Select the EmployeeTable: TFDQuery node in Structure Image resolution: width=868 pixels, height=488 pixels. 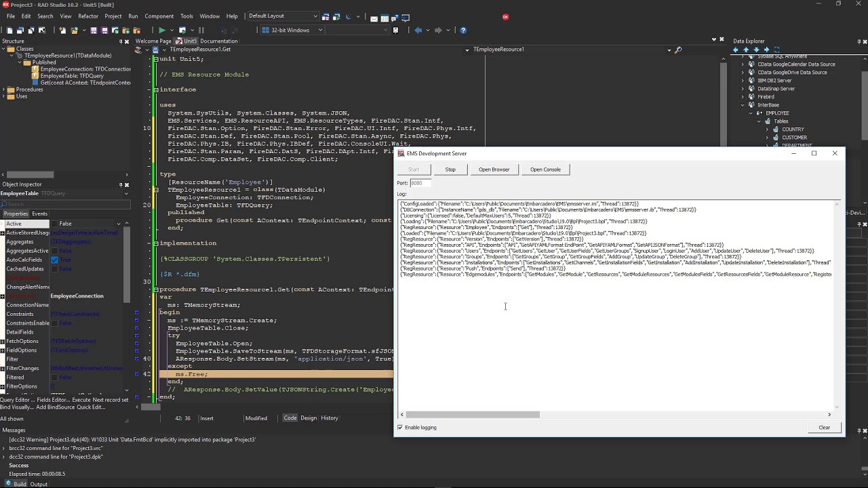point(71,76)
